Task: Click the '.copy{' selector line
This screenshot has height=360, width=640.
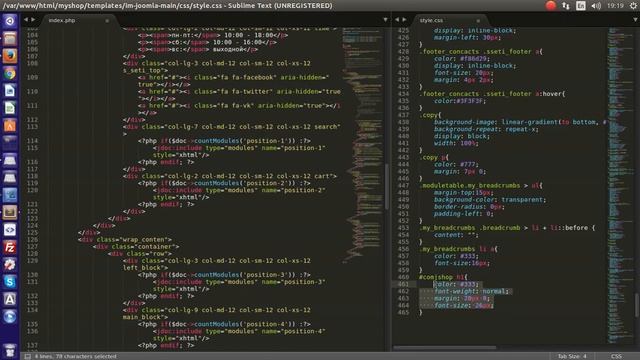Action: [x=431, y=115]
